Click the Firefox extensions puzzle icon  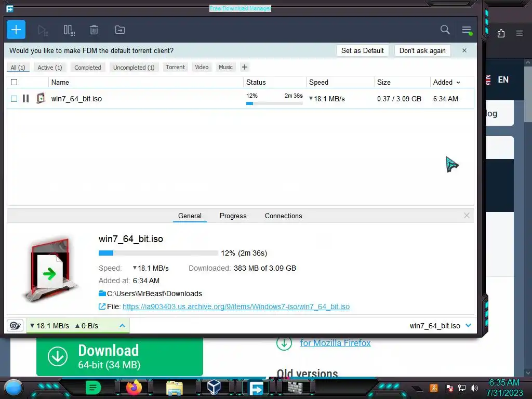coord(501,33)
